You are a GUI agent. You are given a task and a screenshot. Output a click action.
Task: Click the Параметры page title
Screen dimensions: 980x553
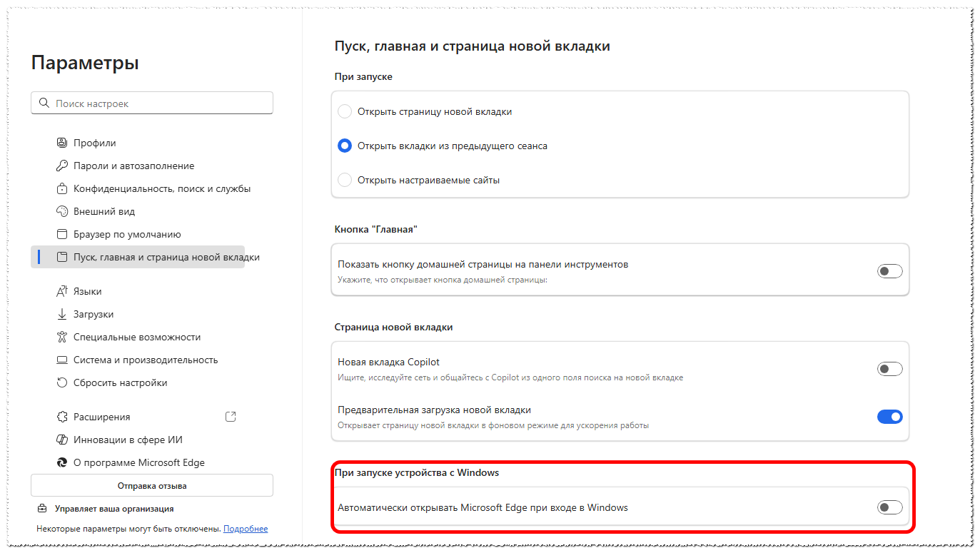85,63
